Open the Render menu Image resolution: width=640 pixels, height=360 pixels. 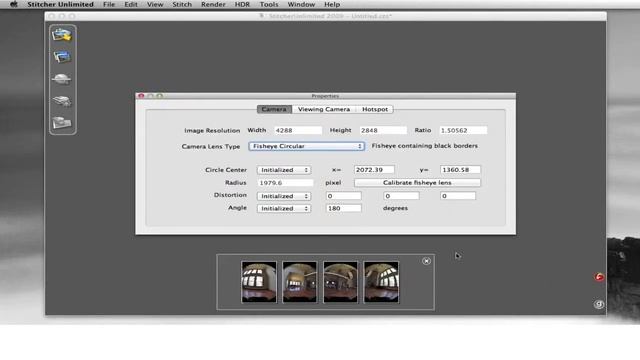[213, 4]
